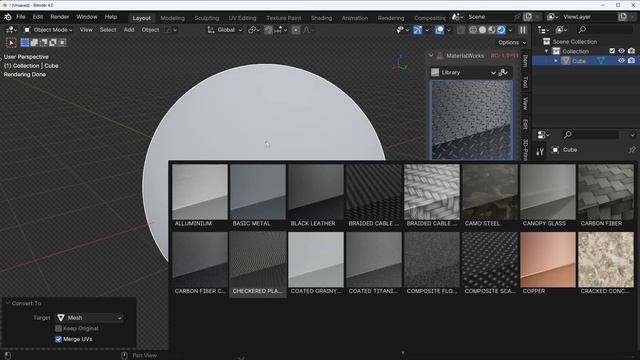Switch to solid viewport shading
The width and height of the screenshot is (640, 360).
click(482, 30)
